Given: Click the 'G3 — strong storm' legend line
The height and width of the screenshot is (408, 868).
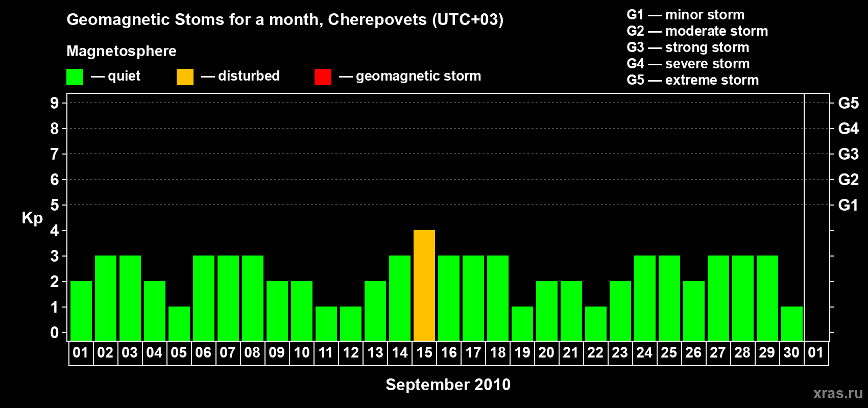Looking at the screenshot, I should pos(688,47).
